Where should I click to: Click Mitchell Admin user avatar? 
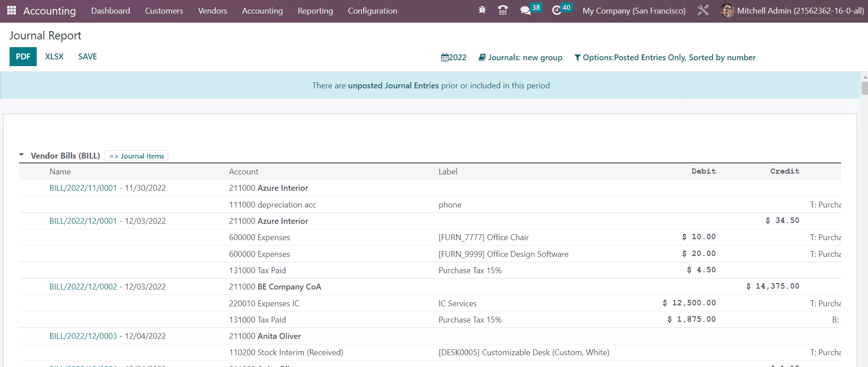pyautogui.click(x=727, y=10)
